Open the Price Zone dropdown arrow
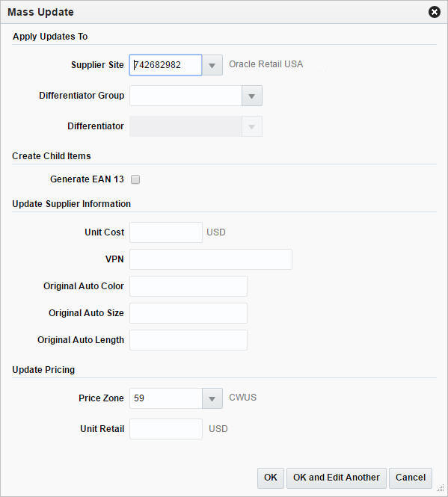Screen dimensions: 448x497 (x=212, y=398)
